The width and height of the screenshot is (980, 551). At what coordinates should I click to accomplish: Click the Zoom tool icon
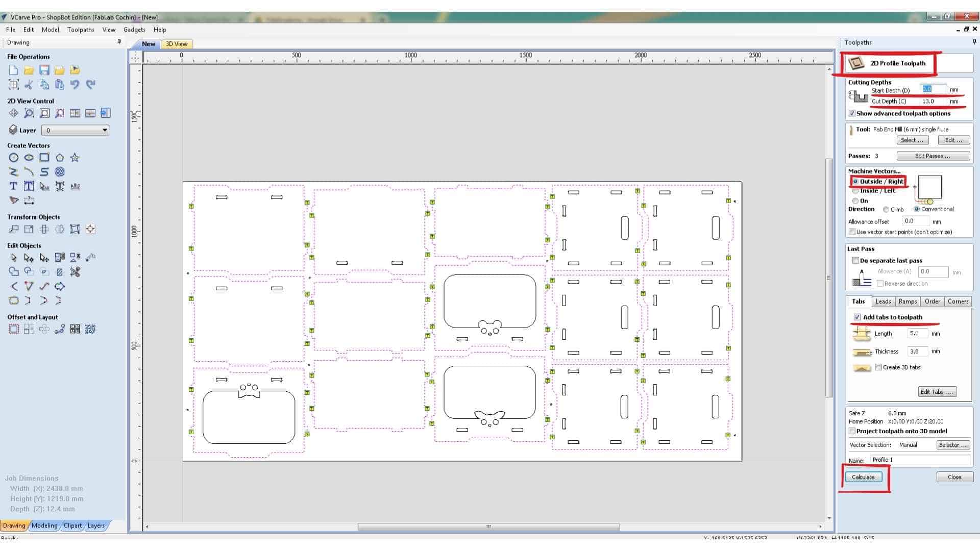point(29,113)
